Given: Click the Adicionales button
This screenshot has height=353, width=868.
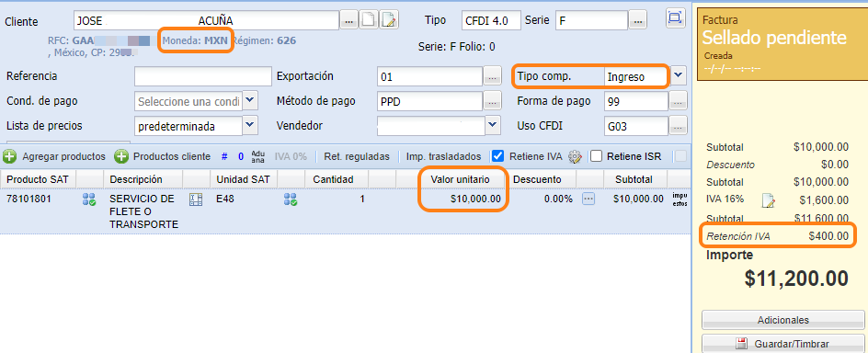Looking at the screenshot, I should pos(782,320).
